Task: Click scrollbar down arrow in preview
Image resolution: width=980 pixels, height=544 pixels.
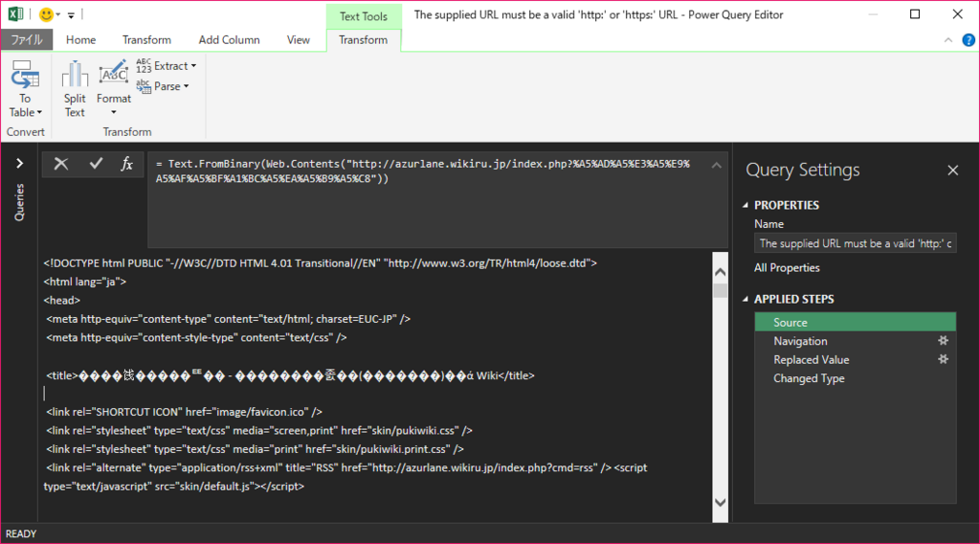Action: 720,503
